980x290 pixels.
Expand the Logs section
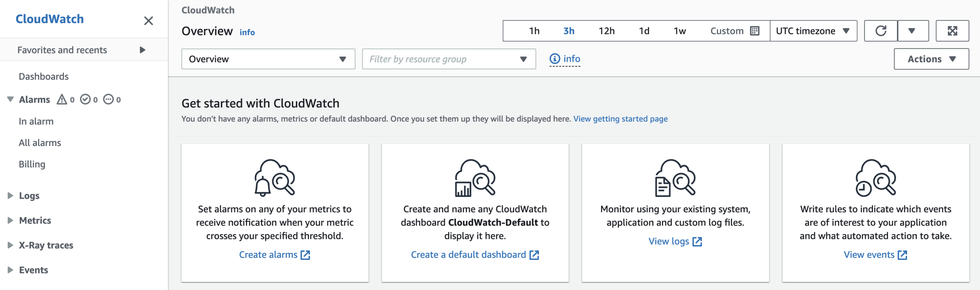pos(11,195)
